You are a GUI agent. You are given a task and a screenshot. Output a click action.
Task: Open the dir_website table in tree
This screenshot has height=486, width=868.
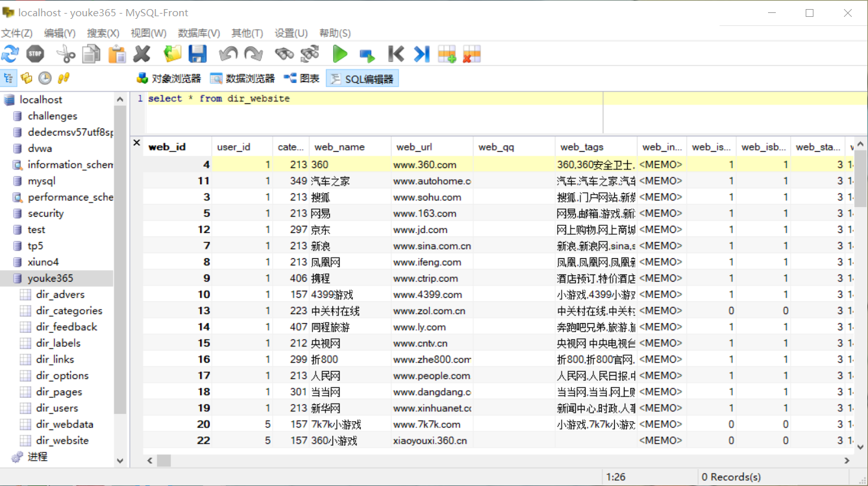[62, 441]
